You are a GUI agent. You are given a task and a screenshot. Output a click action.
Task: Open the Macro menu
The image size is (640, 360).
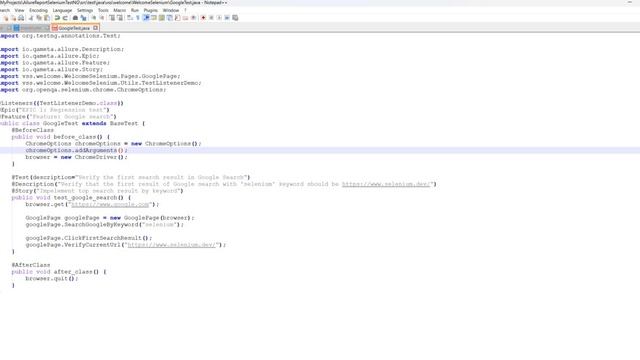120,10
